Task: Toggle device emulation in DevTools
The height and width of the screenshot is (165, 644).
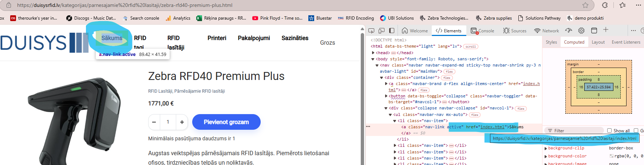Action: (x=382, y=31)
